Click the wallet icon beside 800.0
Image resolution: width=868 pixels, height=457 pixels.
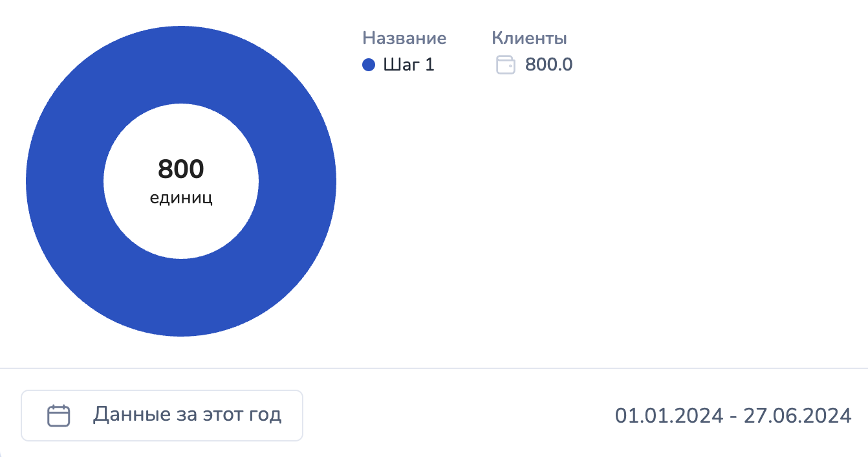click(505, 65)
